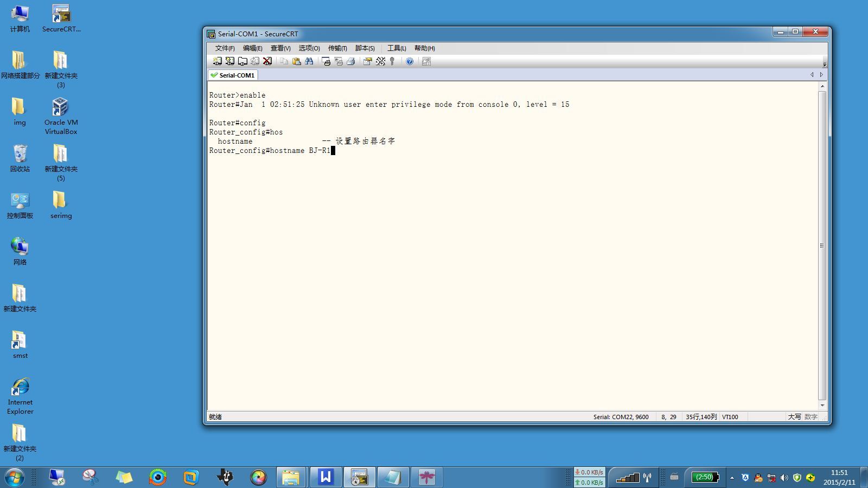Select the smst shortcut icon
The image size is (868, 488).
pos(20,345)
